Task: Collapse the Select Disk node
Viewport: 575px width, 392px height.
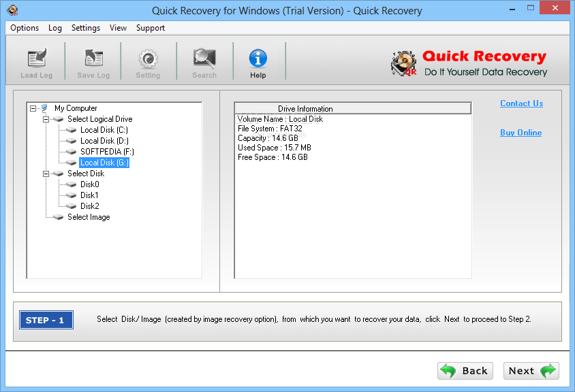Action: tap(46, 174)
